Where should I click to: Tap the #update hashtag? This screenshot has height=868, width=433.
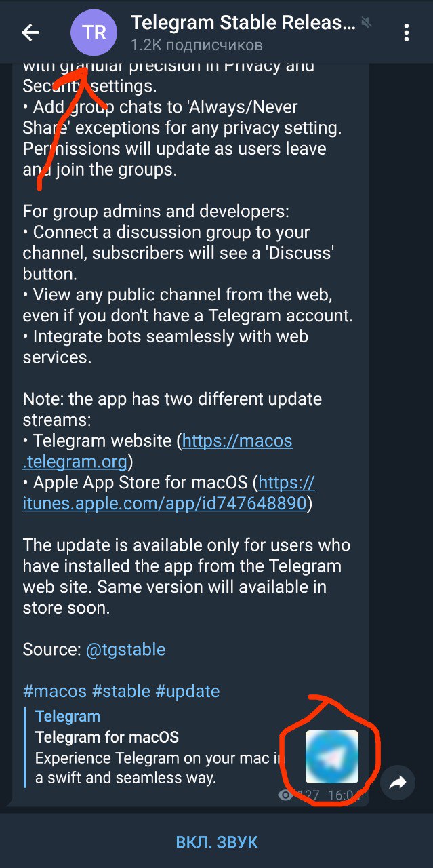click(x=188, y=691)
